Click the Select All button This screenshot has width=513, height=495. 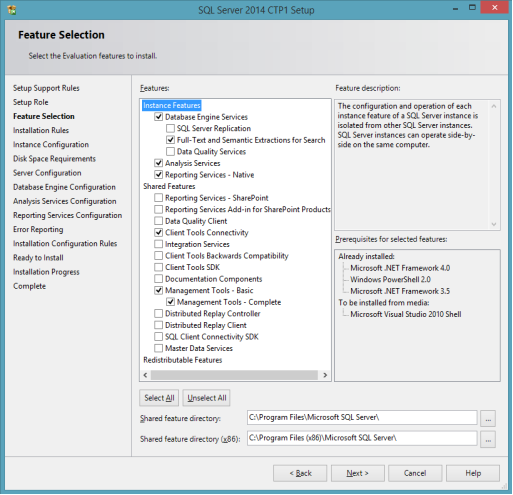pyautogui.click(x=159, y=398)
